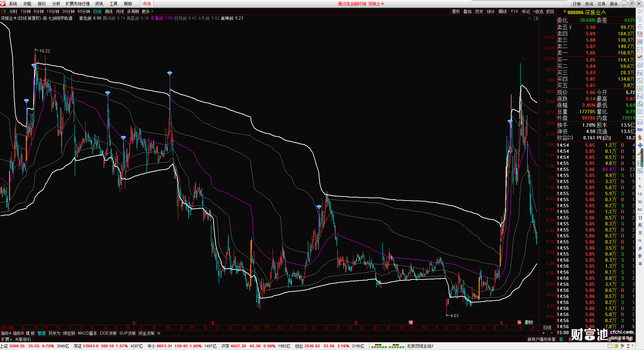The image size is (644, 350).
Task: Select the MACD基本 indicator tab
Action: pyautogui.click(x=87, y=333)
